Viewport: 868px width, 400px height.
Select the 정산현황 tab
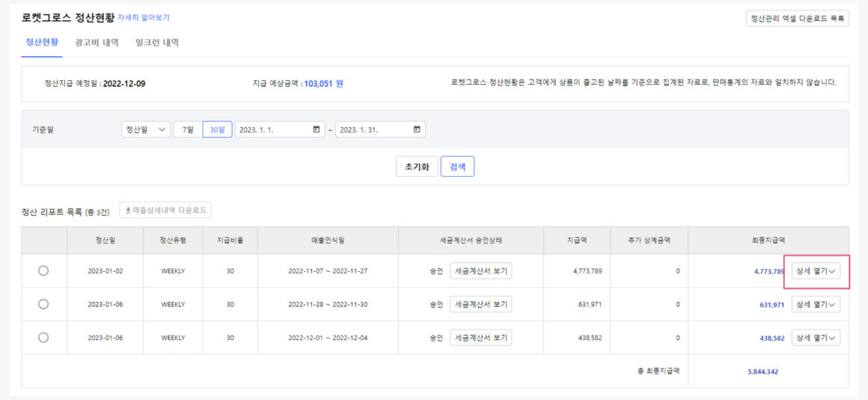[42, 43]
